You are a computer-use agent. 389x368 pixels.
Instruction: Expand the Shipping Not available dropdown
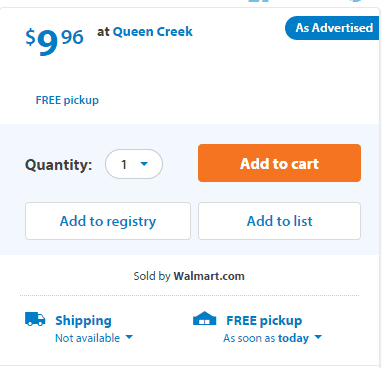pyautogui.click(x=94, y=338)
